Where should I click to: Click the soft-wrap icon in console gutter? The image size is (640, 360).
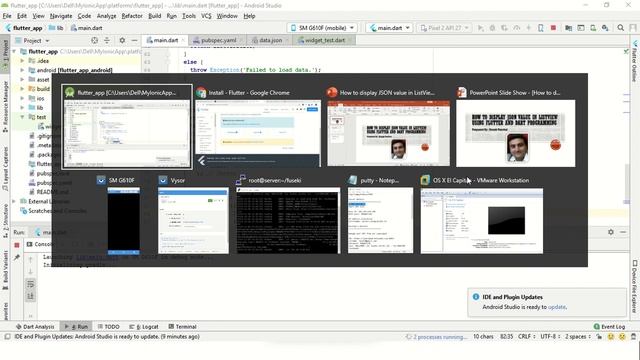(31, 284)
